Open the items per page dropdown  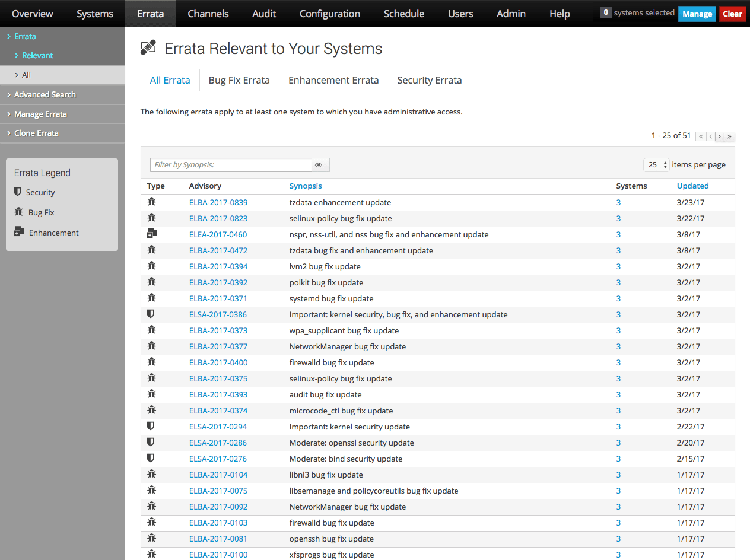(656, 165)
